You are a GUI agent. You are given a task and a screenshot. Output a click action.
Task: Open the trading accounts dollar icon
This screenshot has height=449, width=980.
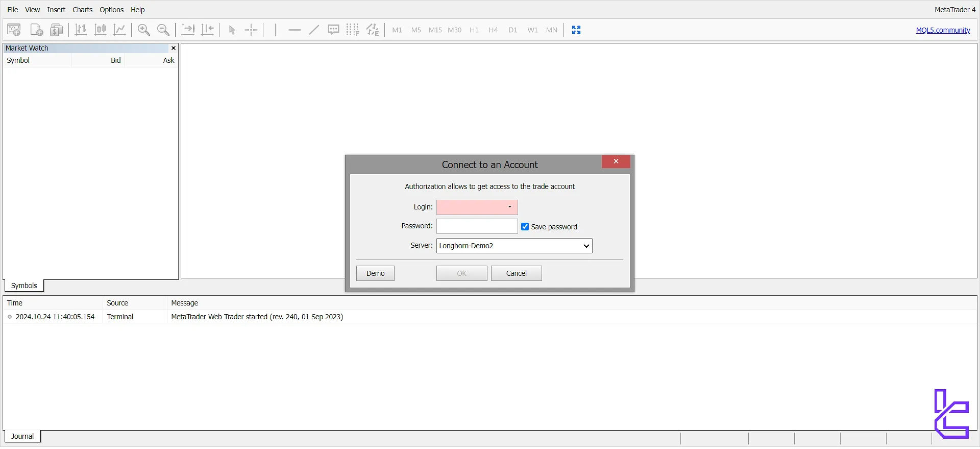coord(56,30)
